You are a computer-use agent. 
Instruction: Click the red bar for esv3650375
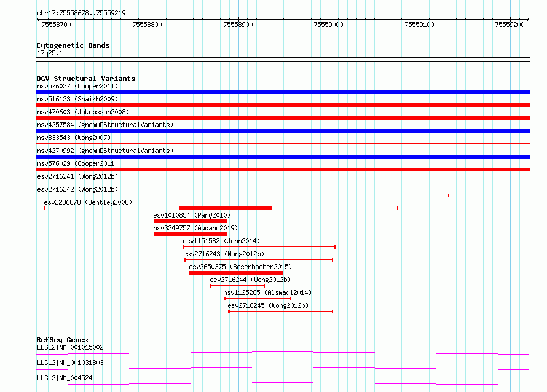[236, 273]
